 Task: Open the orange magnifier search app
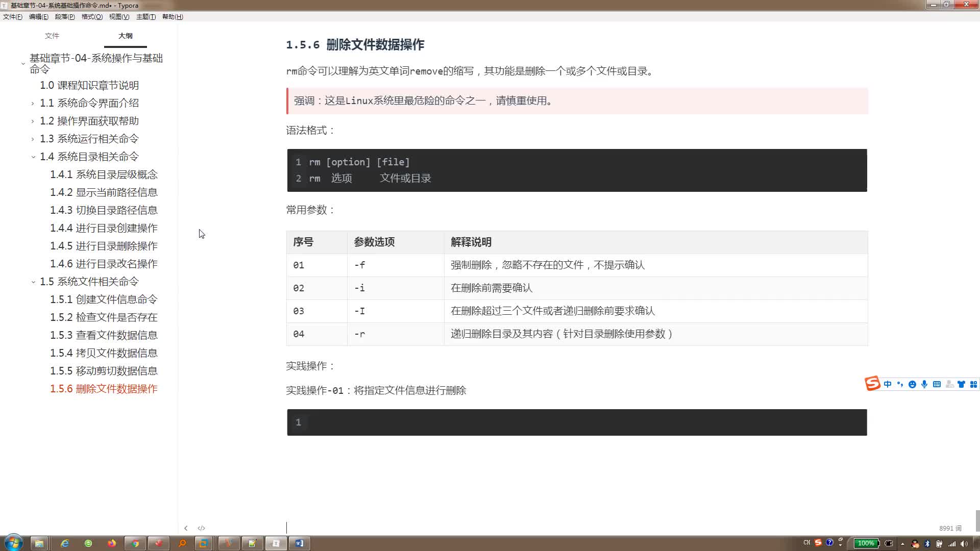[182, 543]
